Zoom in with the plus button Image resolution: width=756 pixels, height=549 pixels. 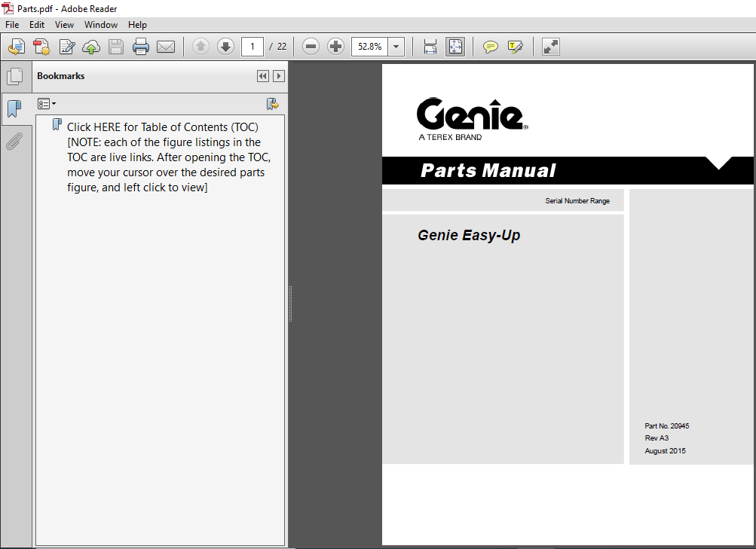click(x=335, y=47)
